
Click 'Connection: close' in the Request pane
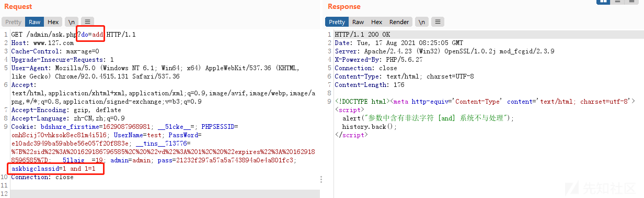point(42,177)
